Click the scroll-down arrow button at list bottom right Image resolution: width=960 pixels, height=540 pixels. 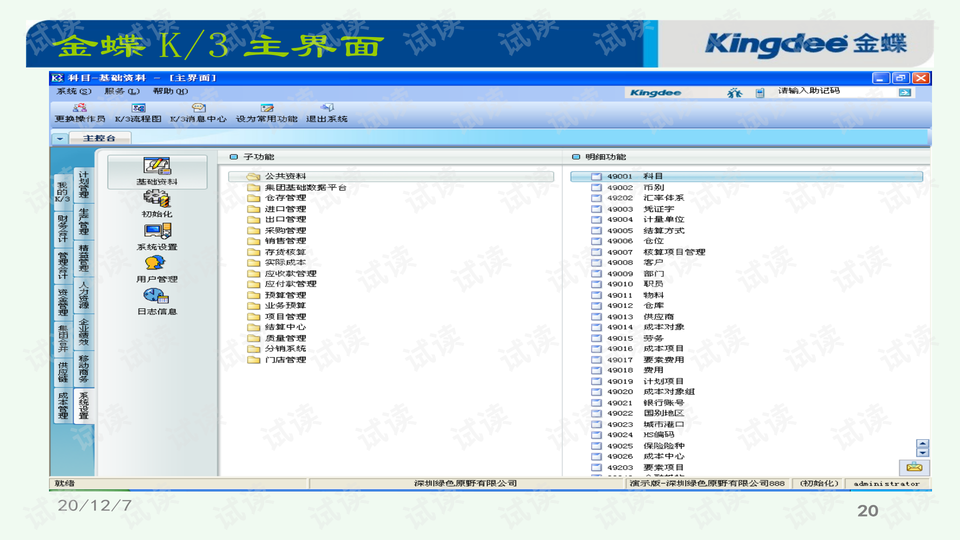coord(923,453)
